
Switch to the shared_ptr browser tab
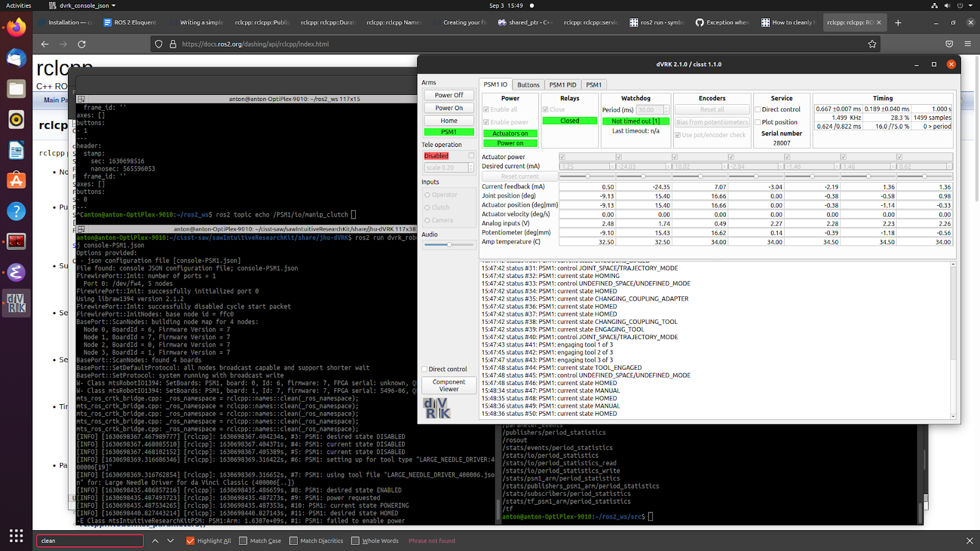[526, 23]
